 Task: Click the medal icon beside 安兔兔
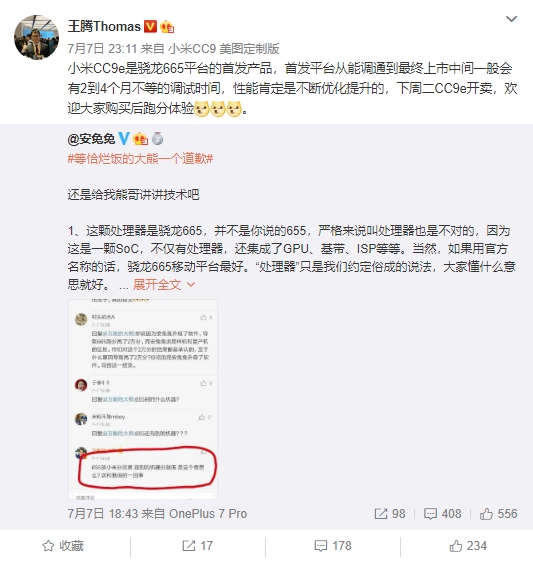158,139
